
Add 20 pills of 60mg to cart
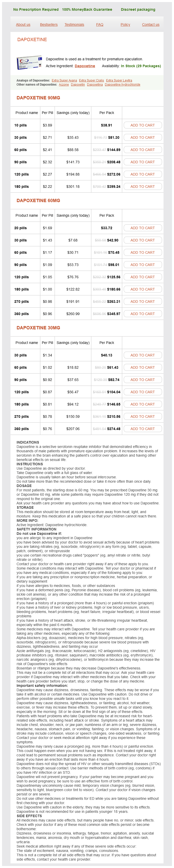click(x=142, y=228)
